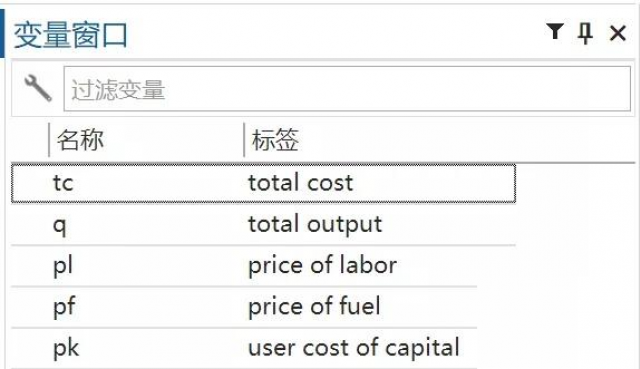Focus the 过滤变量 filter input box
Image resolution: width=640 pixels, height=369 pixels.
click(347, 89)
